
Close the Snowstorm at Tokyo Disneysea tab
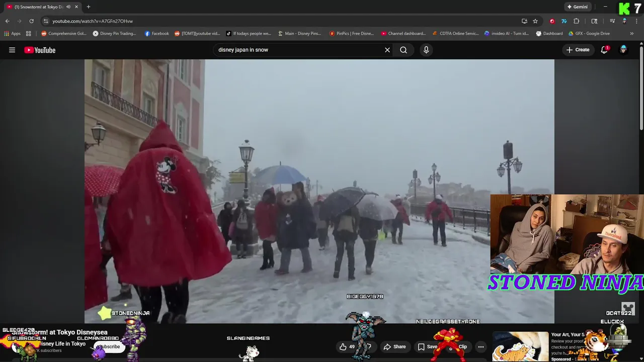tap(76, 7)
